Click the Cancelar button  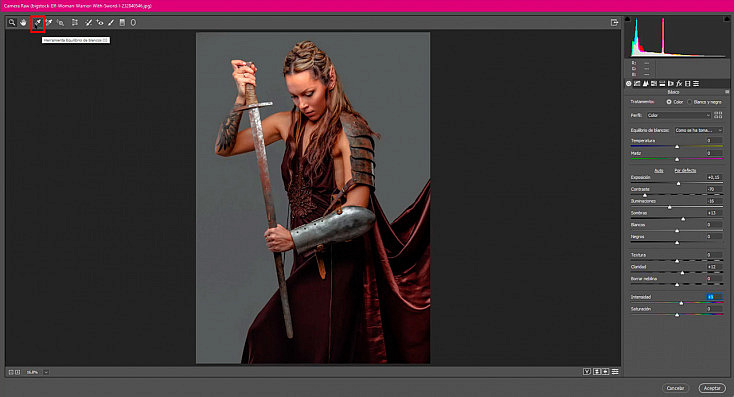(675, 388)
